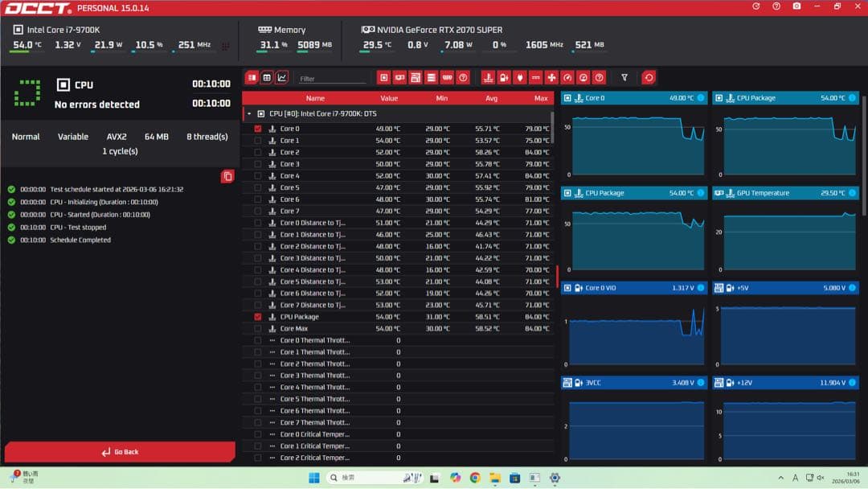
Task: Click the screenshot camera icon in title bar
Action: (796, 6)
